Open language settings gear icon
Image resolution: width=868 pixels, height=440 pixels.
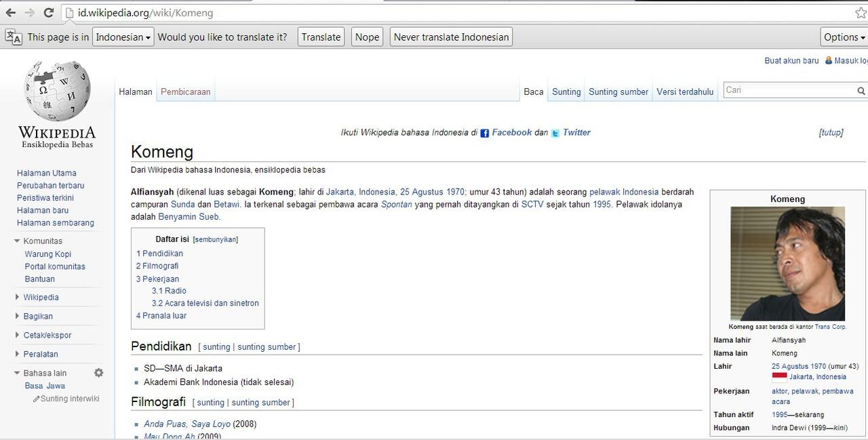(99, 373)
